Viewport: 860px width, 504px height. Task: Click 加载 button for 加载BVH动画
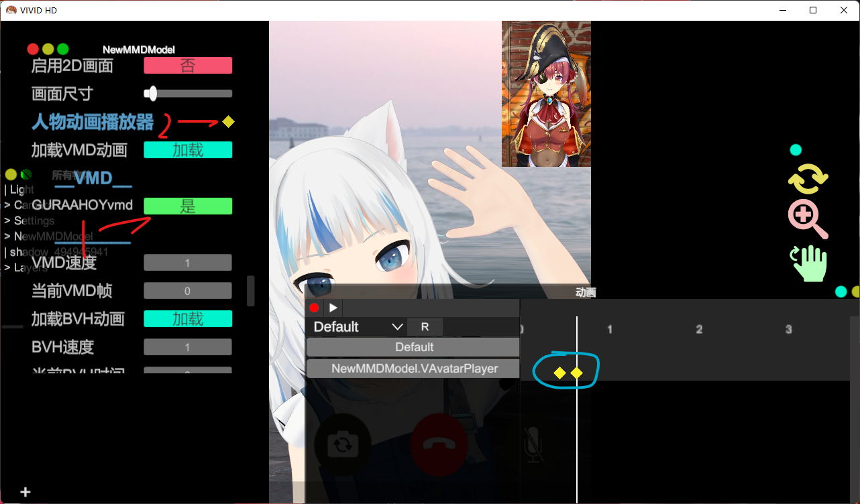[188, 319]
